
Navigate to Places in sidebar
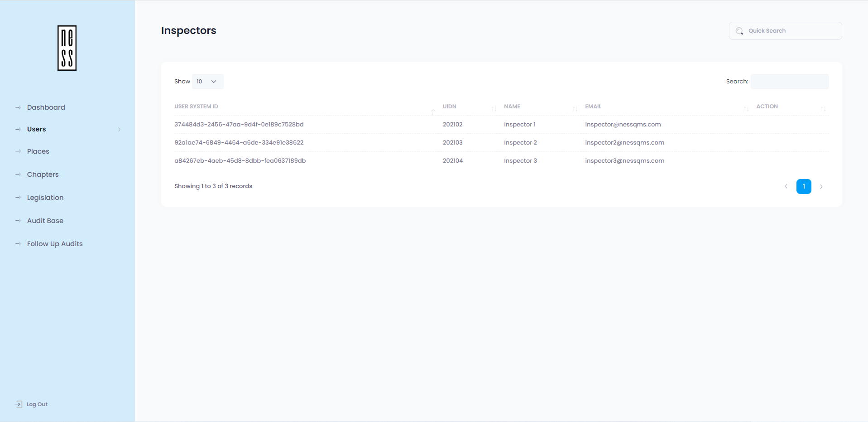tap(38, 151)
